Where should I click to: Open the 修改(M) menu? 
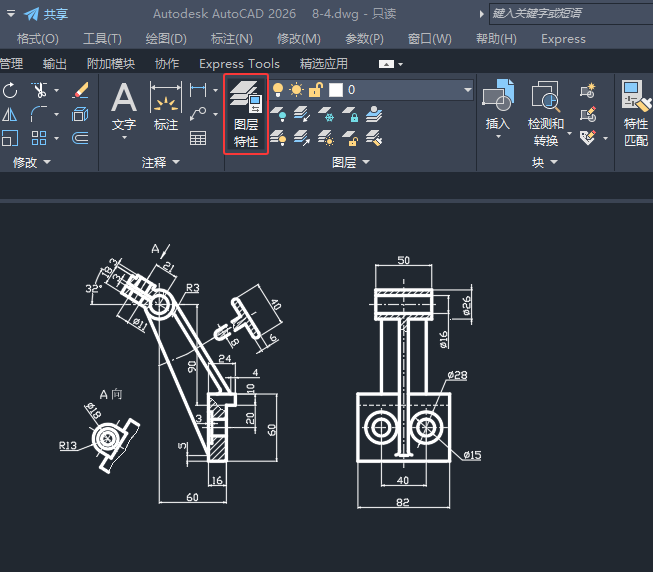[x=299, y=39]
